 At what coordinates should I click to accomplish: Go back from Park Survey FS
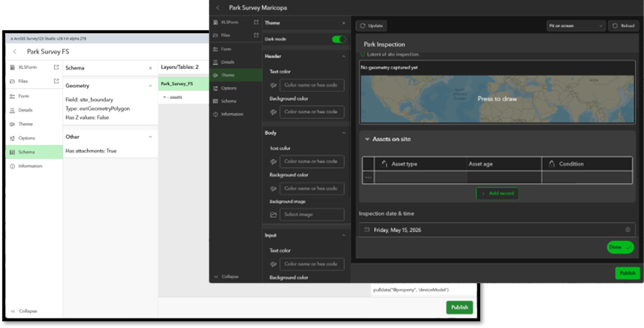click(x=15, y=52)
